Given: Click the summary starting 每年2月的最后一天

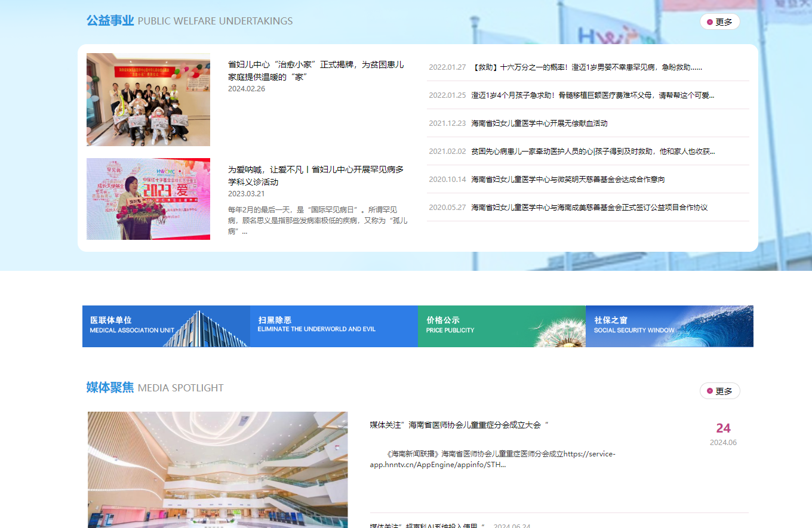Looking at the screenshot, I should (x=318, y=221).
